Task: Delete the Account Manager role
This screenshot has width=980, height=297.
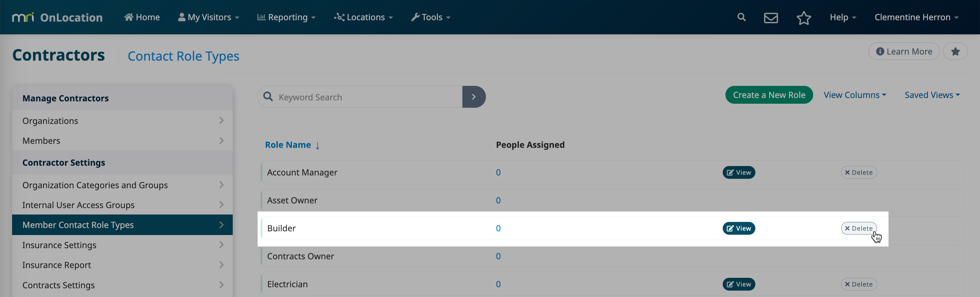Action: pyautogui.click(x=859, y=172)
